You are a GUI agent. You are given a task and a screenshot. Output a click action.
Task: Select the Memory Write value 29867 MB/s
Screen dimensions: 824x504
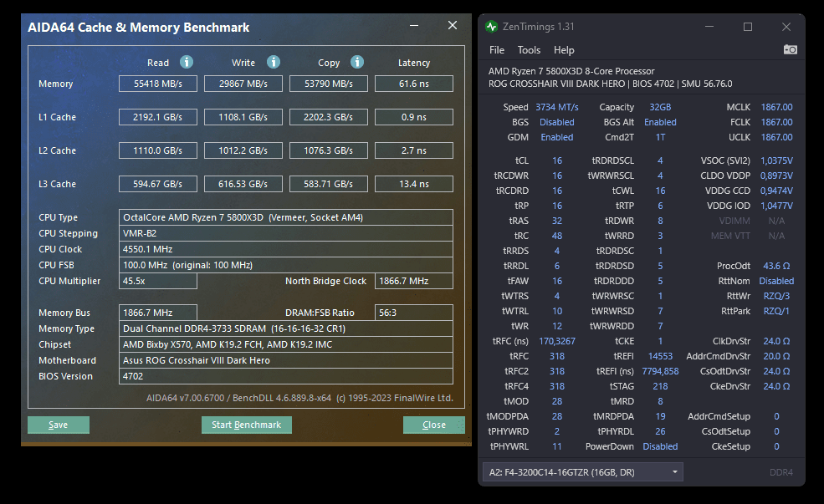[x=243, y=84]
